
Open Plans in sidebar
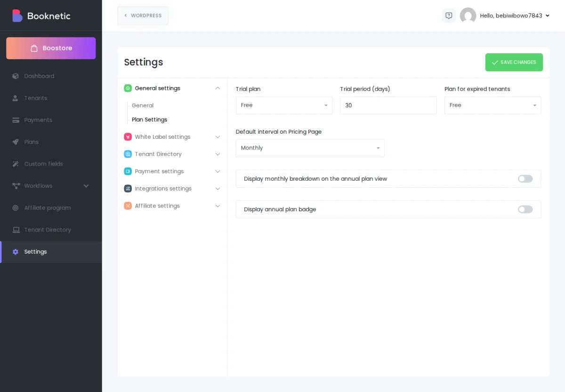click(x=51, y=142)
